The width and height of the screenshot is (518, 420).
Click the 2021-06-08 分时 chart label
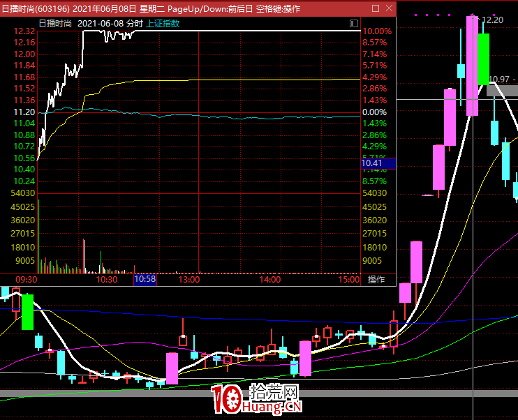(x=110, y=24)
